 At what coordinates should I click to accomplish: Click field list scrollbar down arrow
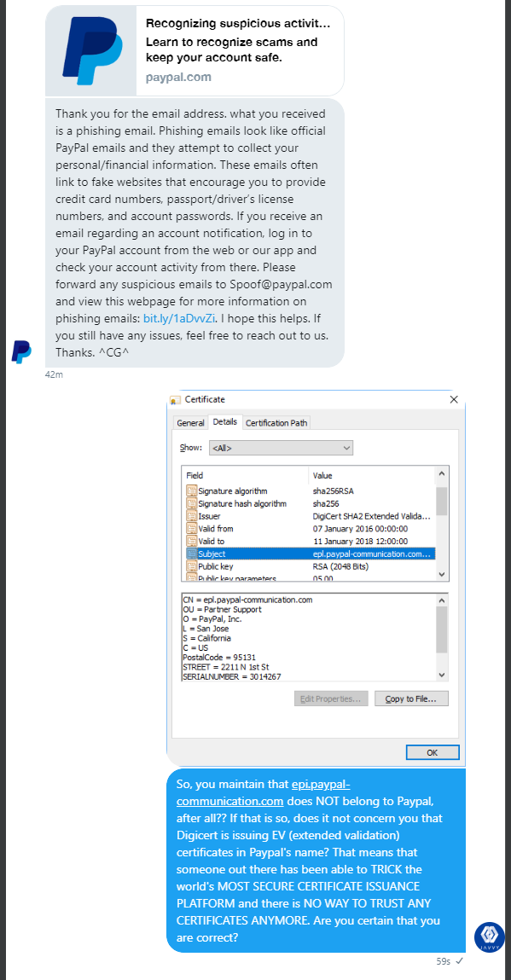pos(442,574)
